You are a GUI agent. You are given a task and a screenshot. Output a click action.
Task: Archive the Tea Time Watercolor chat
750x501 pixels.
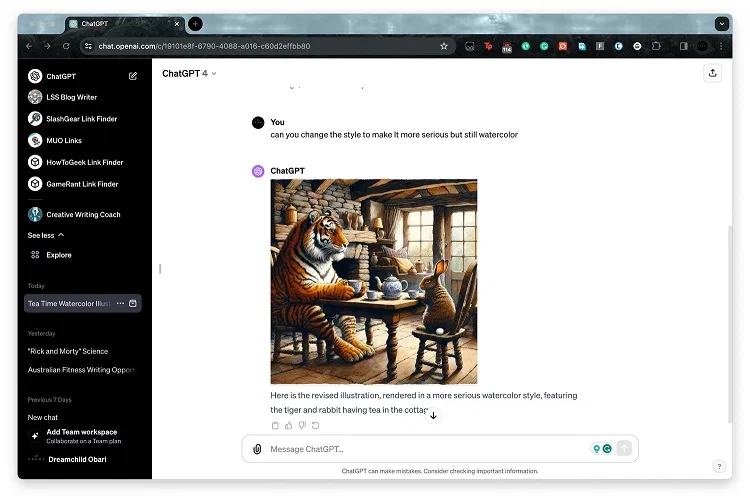pyautogui.click(x=133, y=303)
